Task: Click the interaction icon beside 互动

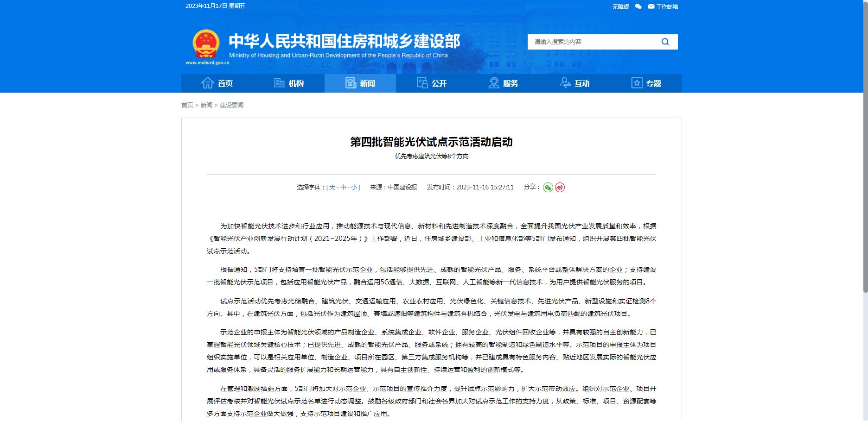Action: pyautogui.click(x=565, y=83)
